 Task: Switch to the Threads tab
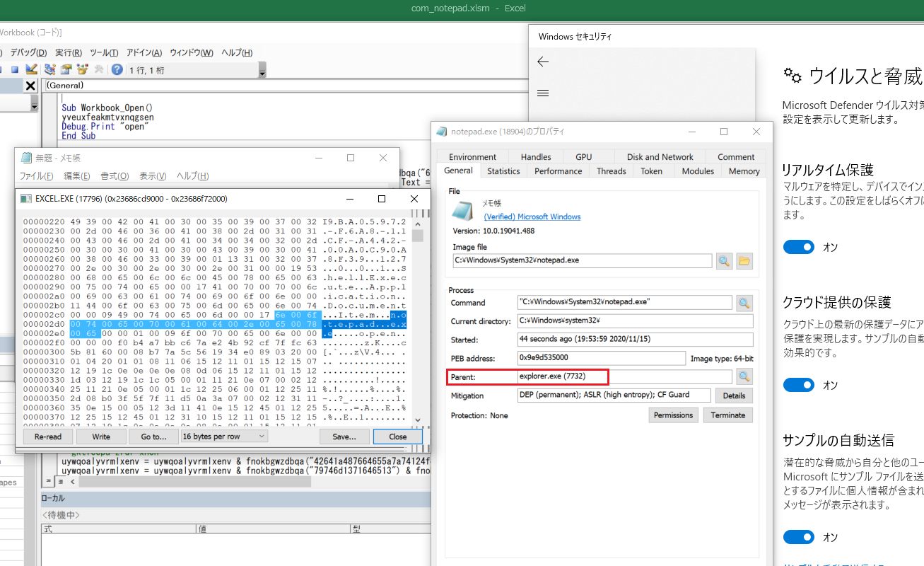[x=611, y=171]
